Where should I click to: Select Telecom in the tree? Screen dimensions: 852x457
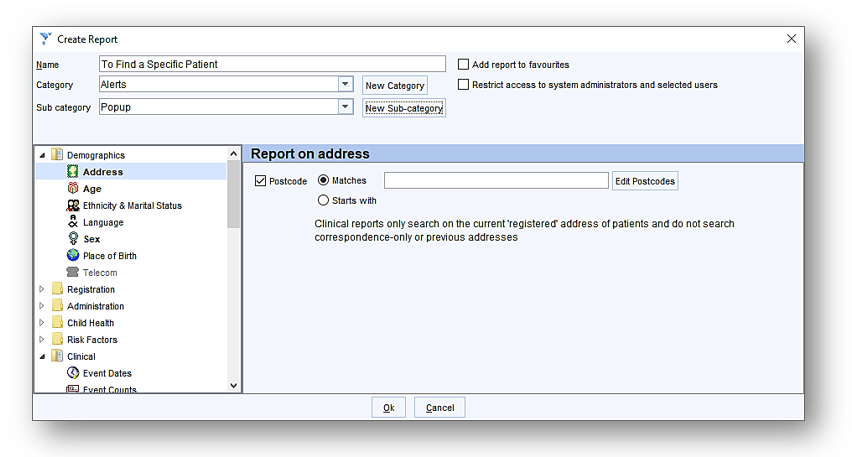[100, 272]
